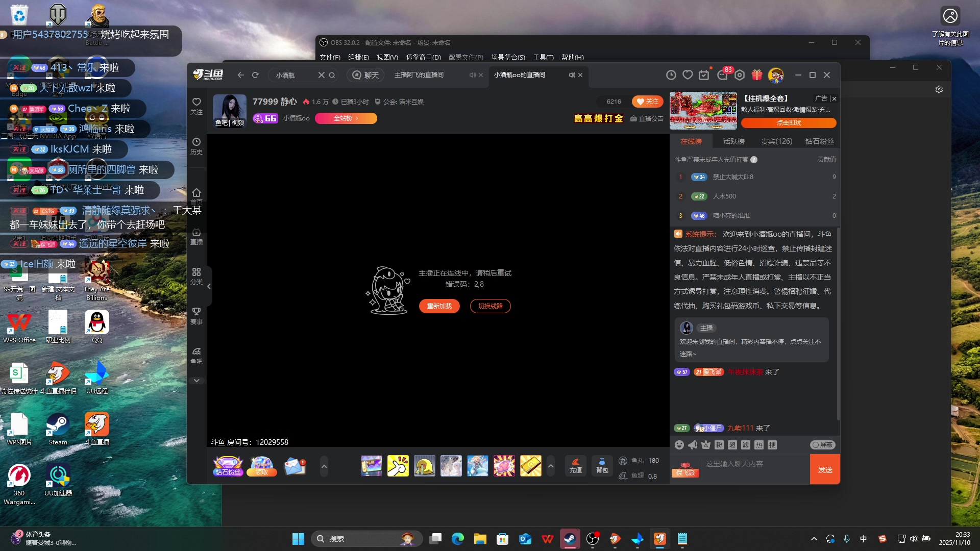Refresh the page with the reload icon
The width and height of the screenshot is (980, 551).
(255, 75)
